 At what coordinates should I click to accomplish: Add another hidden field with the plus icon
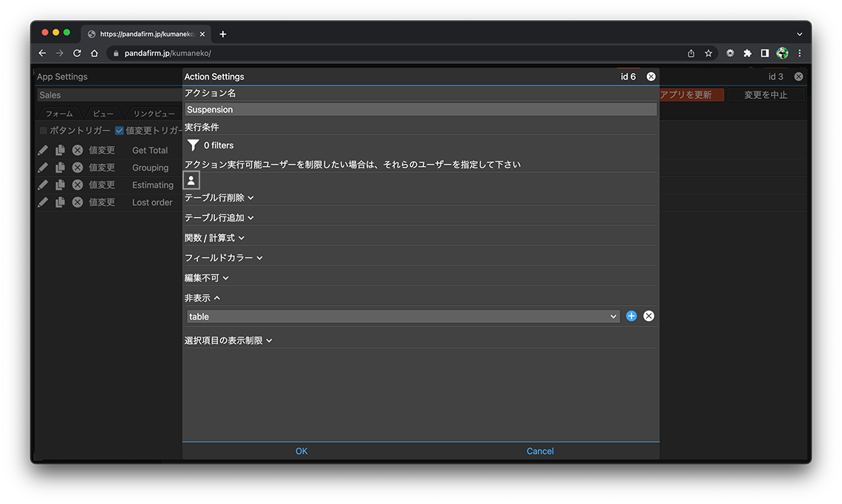point(631,316)
